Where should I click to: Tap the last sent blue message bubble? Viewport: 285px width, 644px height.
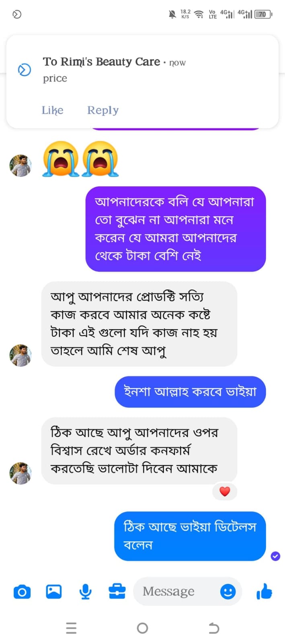pos(190,536)
